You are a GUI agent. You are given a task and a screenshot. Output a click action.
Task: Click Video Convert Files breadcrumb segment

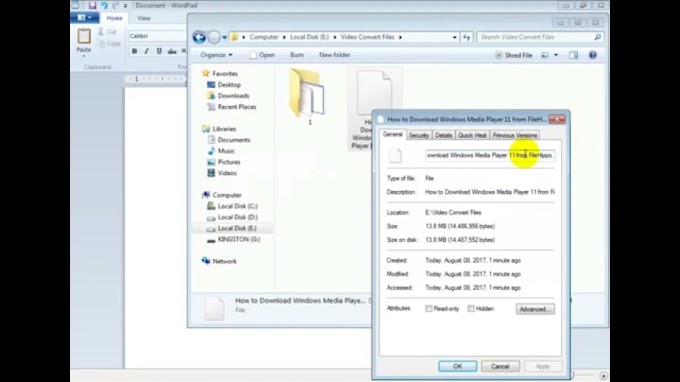click(x=367, y=37)
